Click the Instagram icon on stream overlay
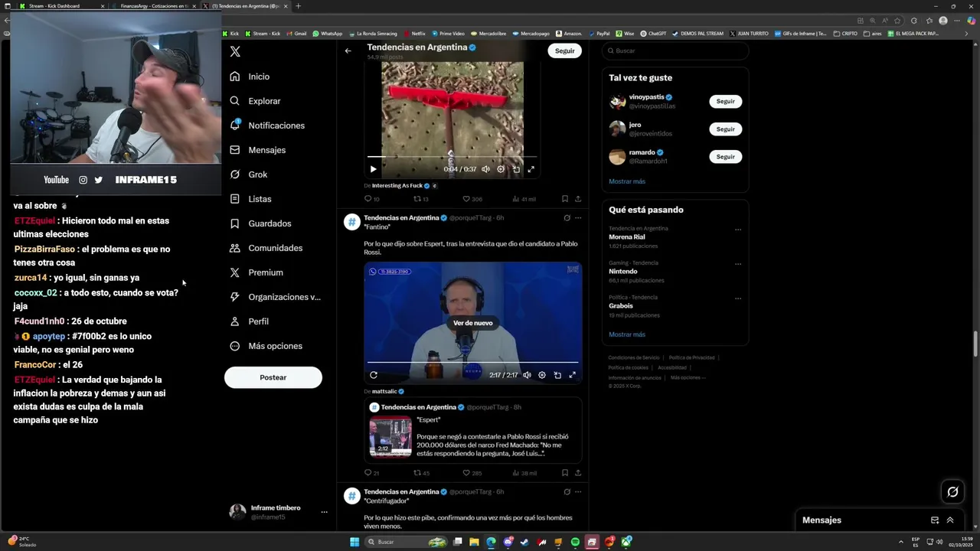This screenshot has height=551, width=980. [83, 180]
